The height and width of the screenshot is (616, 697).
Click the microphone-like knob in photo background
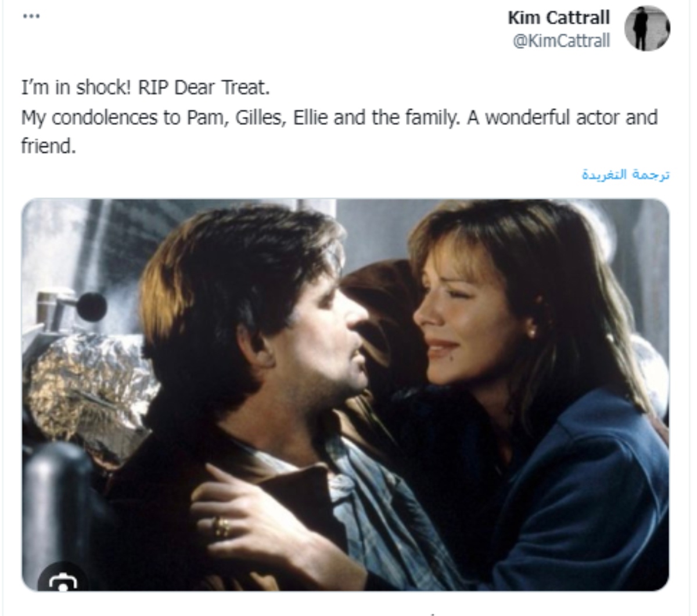[92, 306]
